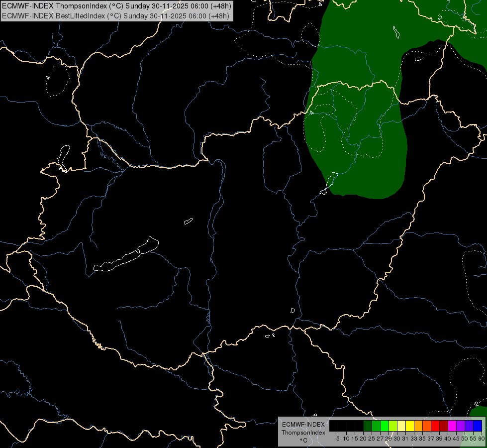Click the blue 55–60 legend swatch

pyautogui.click(x=478, y=426)
